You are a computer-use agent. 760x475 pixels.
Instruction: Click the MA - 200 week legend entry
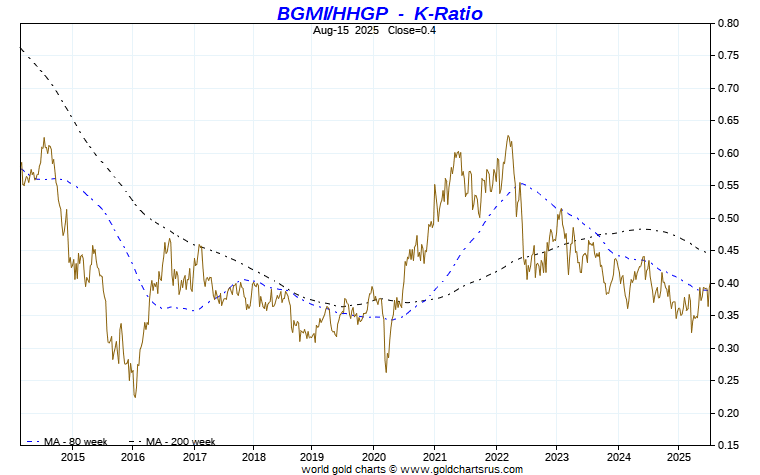click(x=172, y=442)
